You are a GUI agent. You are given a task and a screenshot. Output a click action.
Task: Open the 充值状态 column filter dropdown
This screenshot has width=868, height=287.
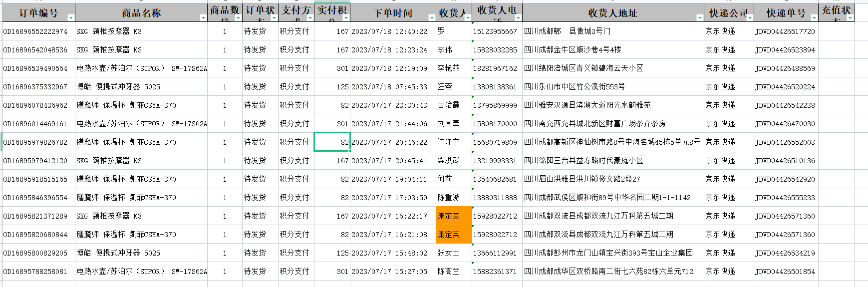[850, 17]
